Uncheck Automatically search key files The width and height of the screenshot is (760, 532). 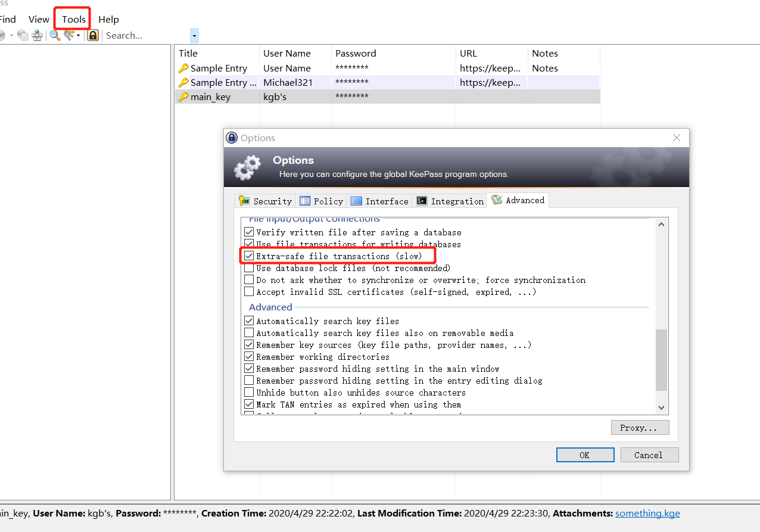tap(249, 321)
